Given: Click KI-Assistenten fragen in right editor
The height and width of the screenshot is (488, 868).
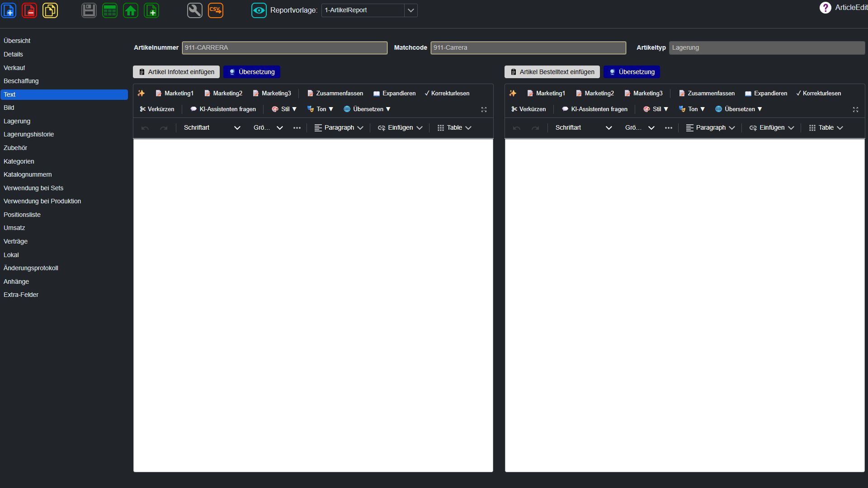Looking at the screenshot, I should [594, 109].
